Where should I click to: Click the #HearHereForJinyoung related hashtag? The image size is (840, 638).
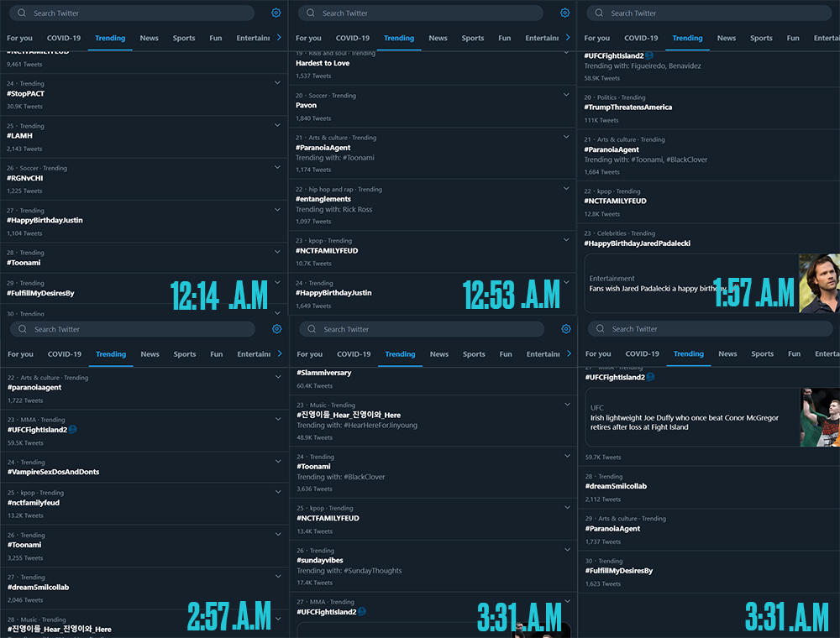tap(381, 425)
